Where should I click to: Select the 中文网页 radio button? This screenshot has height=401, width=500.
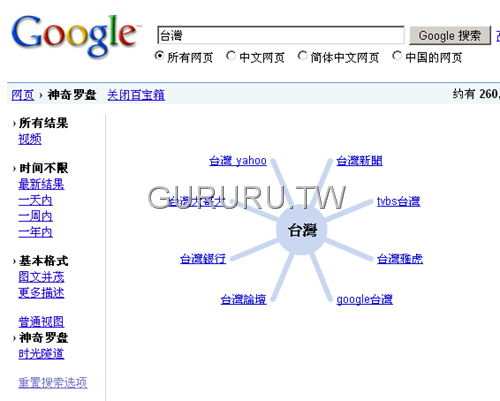pos(231,56)
